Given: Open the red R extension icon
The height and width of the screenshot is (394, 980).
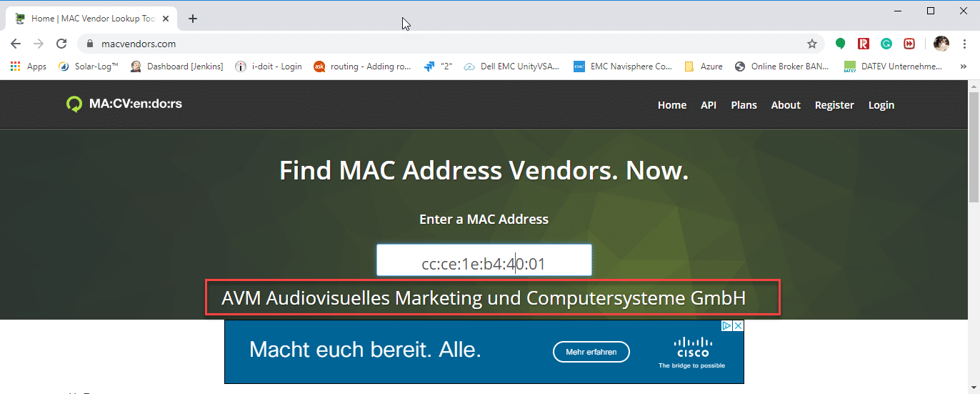Looking at the screenshot, I should (864, 44).
